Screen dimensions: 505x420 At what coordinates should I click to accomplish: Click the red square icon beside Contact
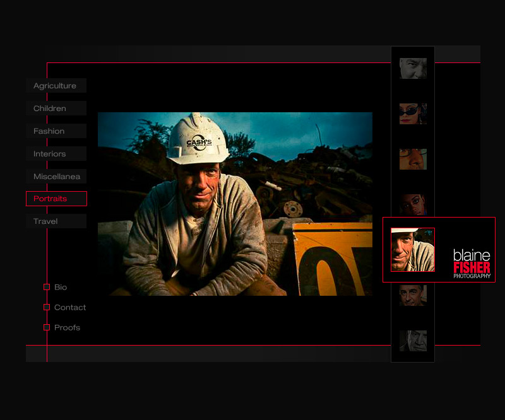coord(47,307)
